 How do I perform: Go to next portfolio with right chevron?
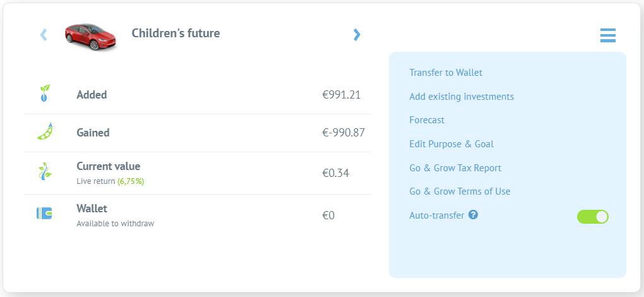point(357,35)
